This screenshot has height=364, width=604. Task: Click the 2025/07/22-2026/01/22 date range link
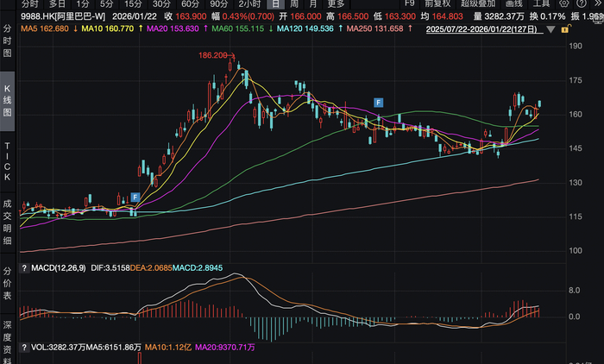pos(481,29)
